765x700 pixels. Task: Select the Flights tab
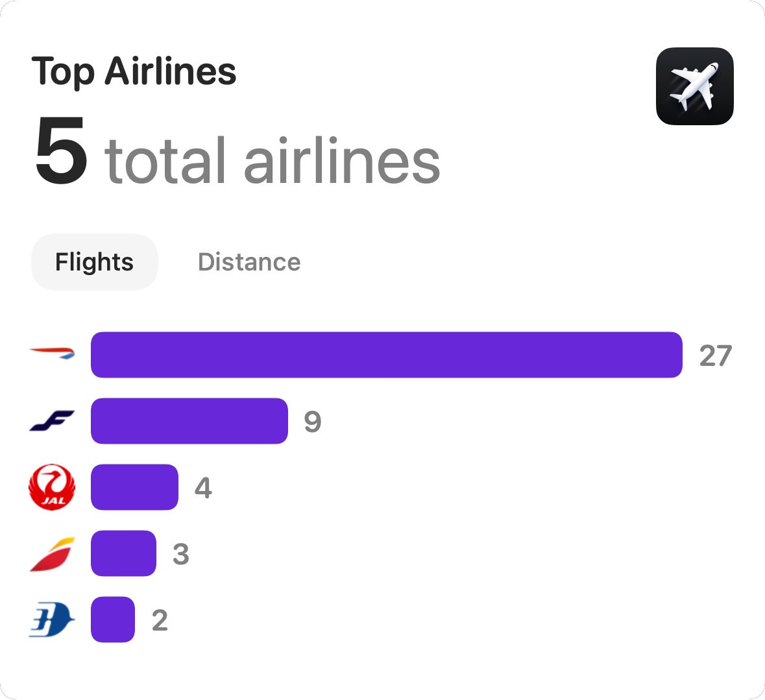tap(95, 262)
